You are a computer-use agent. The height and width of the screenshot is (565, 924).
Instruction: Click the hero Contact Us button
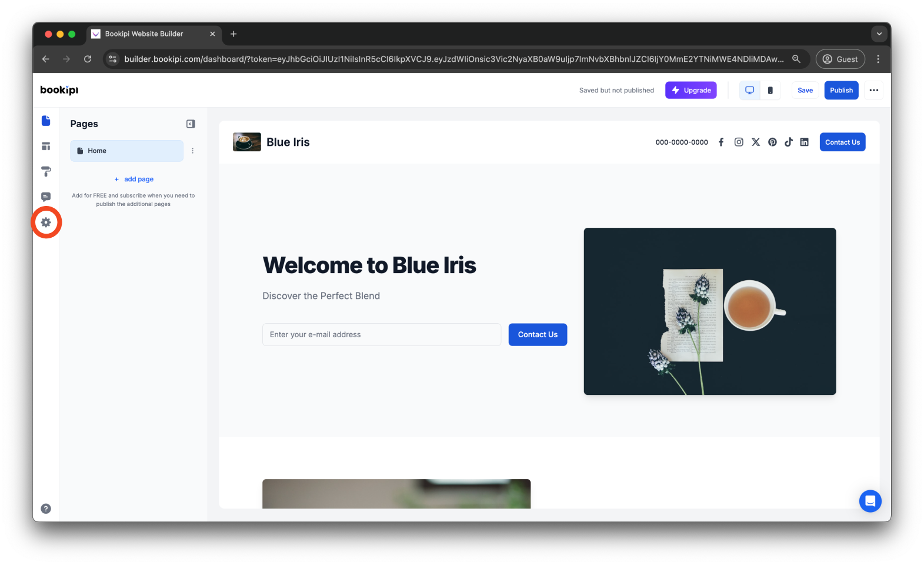coord(538,334)
